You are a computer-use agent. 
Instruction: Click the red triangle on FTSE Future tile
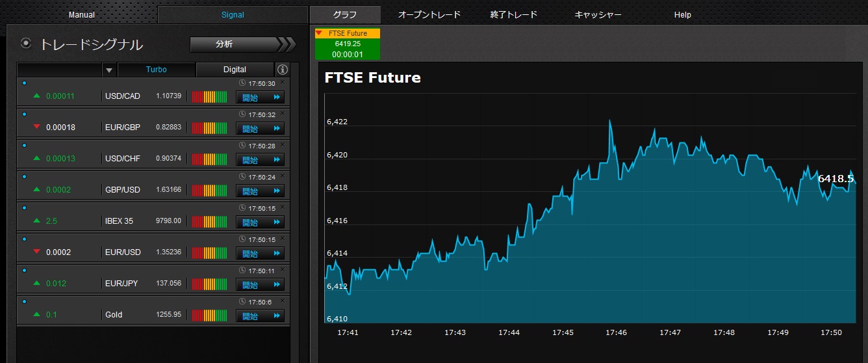[319, 33]
